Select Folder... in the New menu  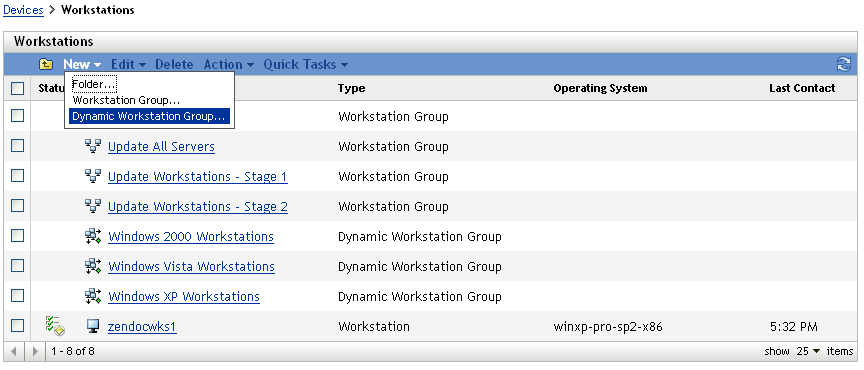[94, 84]
